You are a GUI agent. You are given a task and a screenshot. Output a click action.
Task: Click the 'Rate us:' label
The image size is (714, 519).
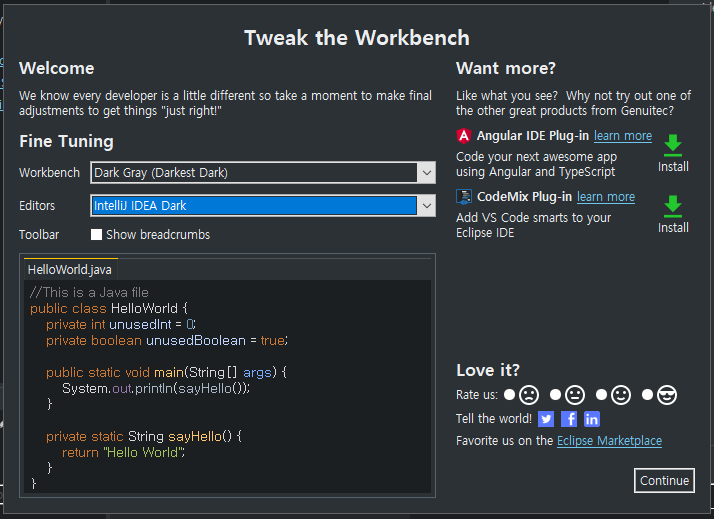[x=477, y=395]
